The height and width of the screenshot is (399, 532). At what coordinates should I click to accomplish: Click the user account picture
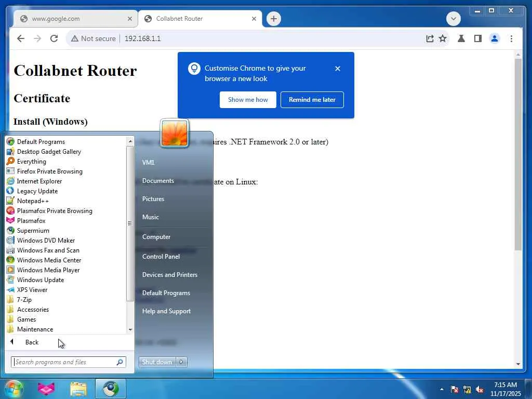175,133
